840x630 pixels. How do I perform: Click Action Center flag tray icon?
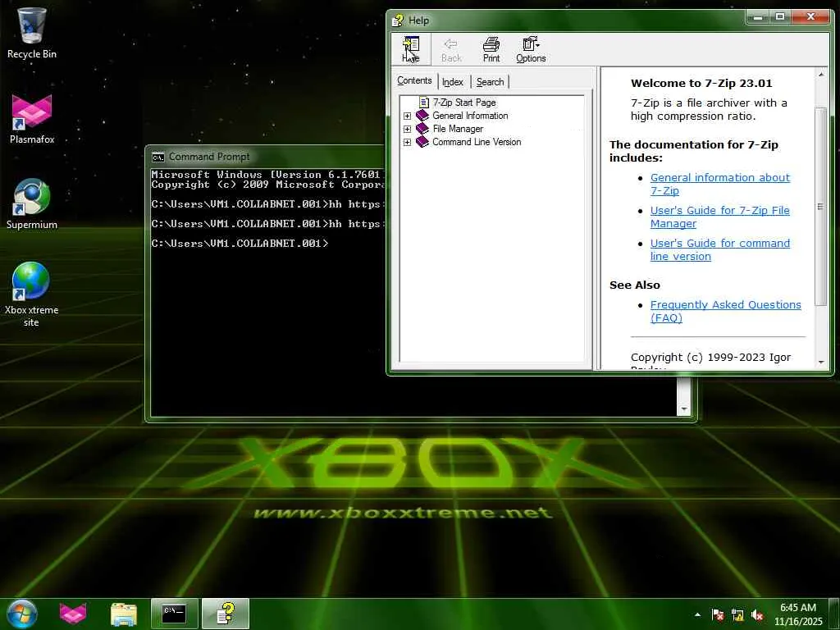(x=717, y=614)
